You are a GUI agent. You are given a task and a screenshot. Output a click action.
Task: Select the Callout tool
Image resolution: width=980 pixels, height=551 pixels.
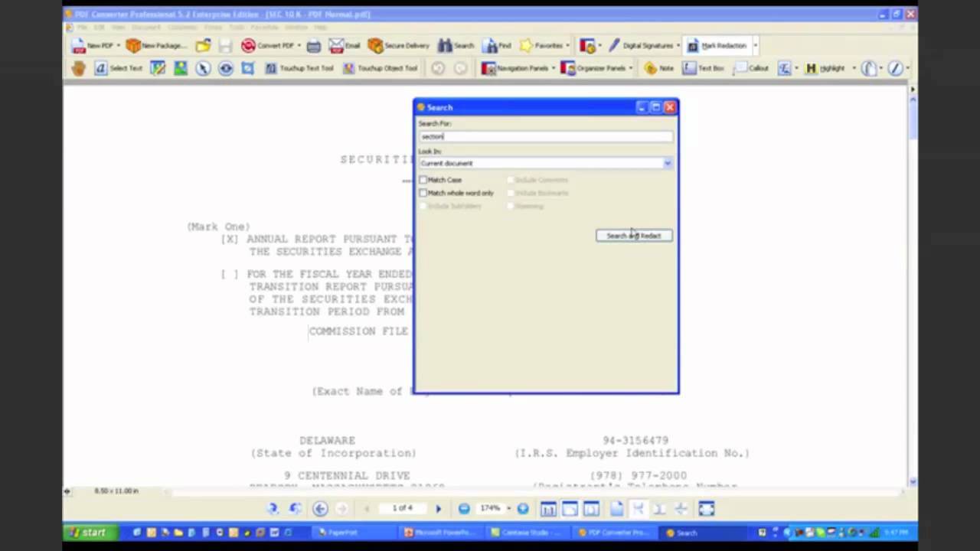point(750,68)
